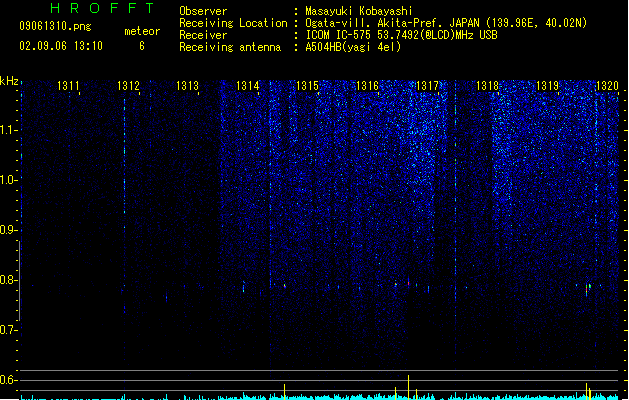Click the 1315 time marker
Screen dimensions: 629x400
307,86
